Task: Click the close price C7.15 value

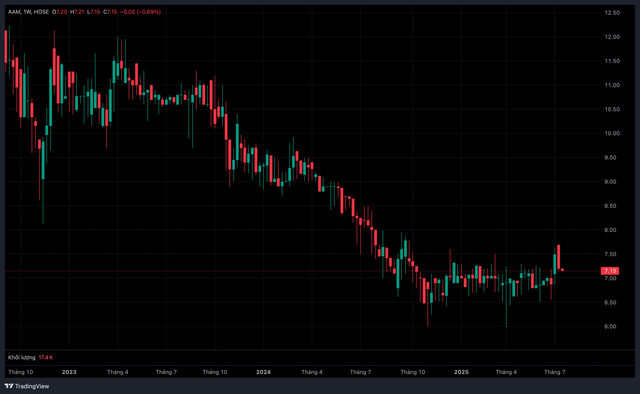Action: point(110,12)
